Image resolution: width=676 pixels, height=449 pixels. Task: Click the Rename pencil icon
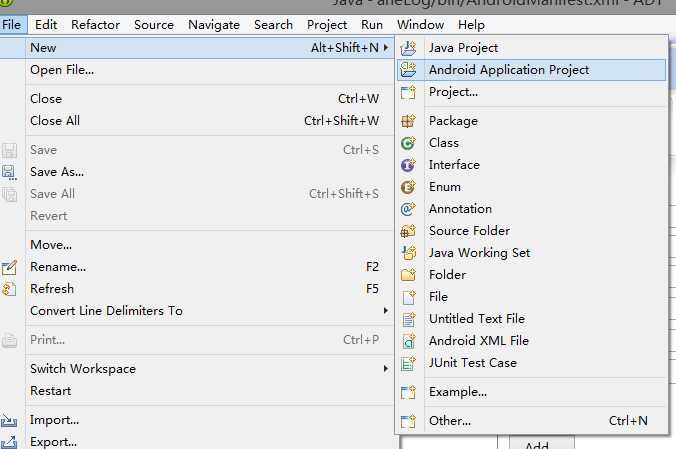click(9, 267)
